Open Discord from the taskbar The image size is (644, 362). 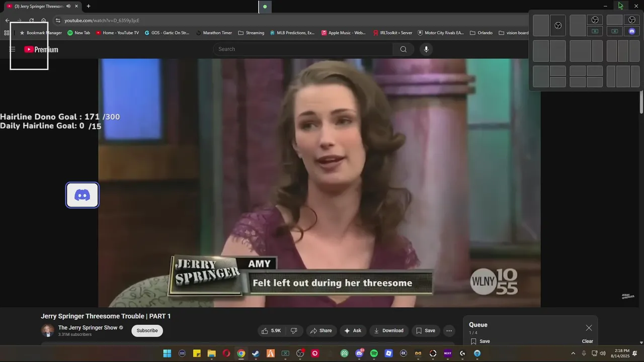pos(359,353)
